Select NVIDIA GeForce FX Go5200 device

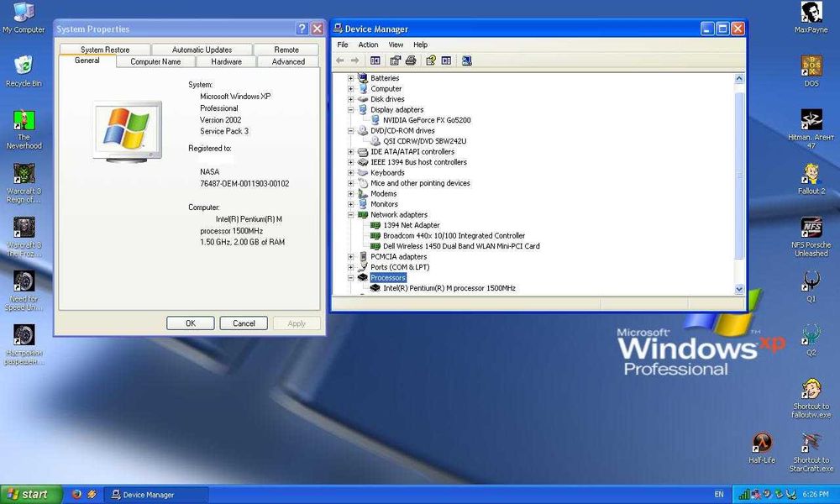427,120
